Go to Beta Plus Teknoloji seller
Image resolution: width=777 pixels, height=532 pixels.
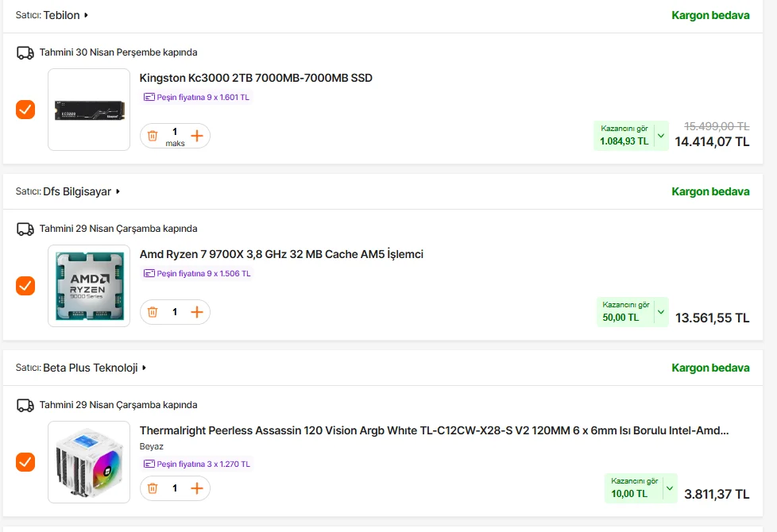coord(91,368)
